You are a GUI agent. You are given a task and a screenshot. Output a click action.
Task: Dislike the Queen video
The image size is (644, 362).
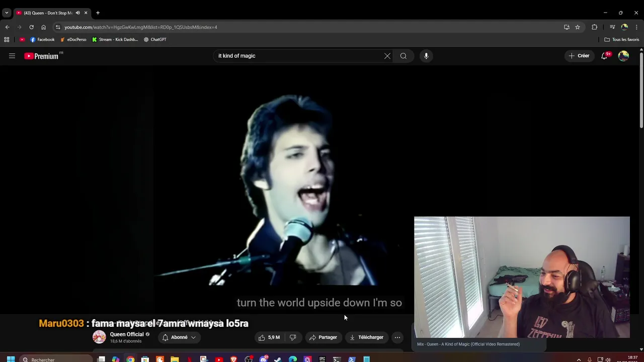click(x=293, y=337)
